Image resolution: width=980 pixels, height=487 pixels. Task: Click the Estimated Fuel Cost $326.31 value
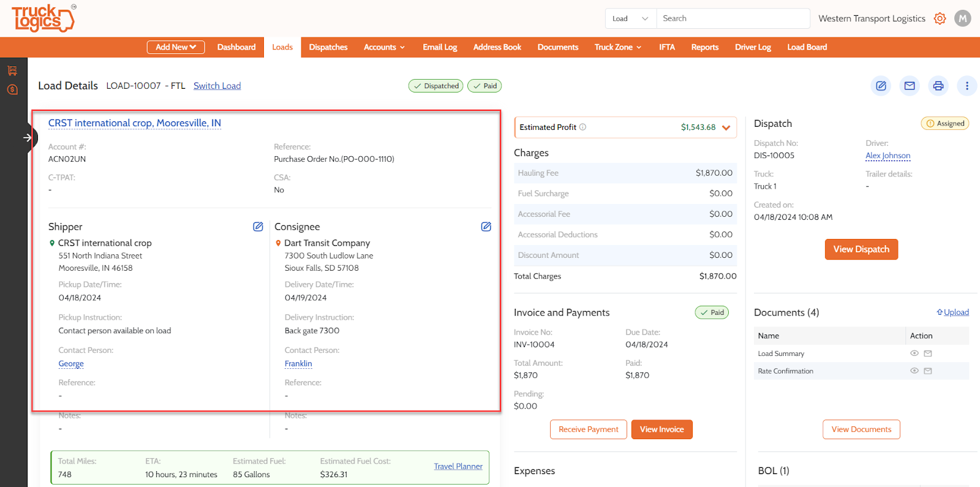[x=334, y=475]
